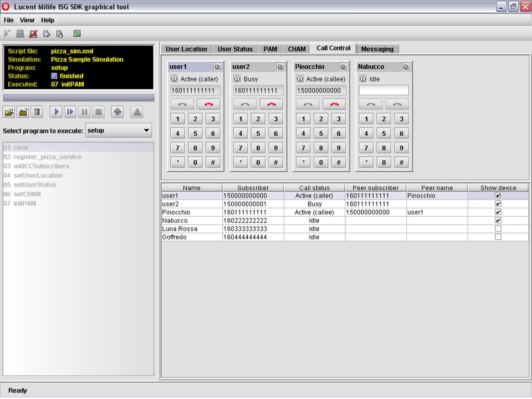
Task: Click the execution progress bar
Action: click(78, 98)
